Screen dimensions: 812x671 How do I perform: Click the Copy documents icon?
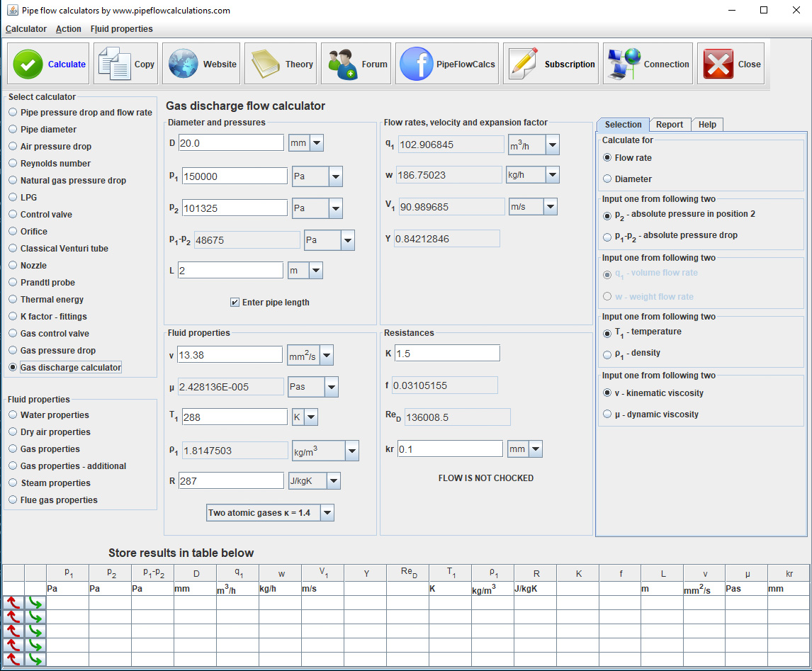115,64
